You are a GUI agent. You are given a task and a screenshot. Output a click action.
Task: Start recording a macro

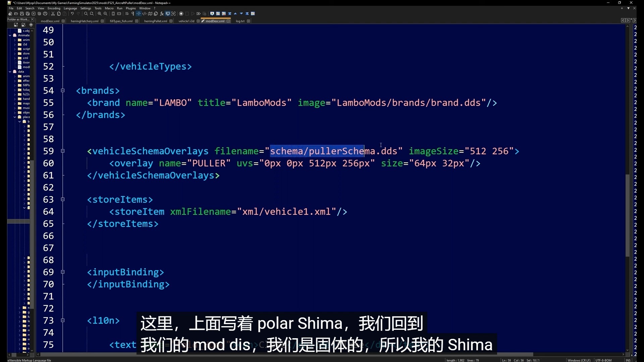click(x=181, y=14)
